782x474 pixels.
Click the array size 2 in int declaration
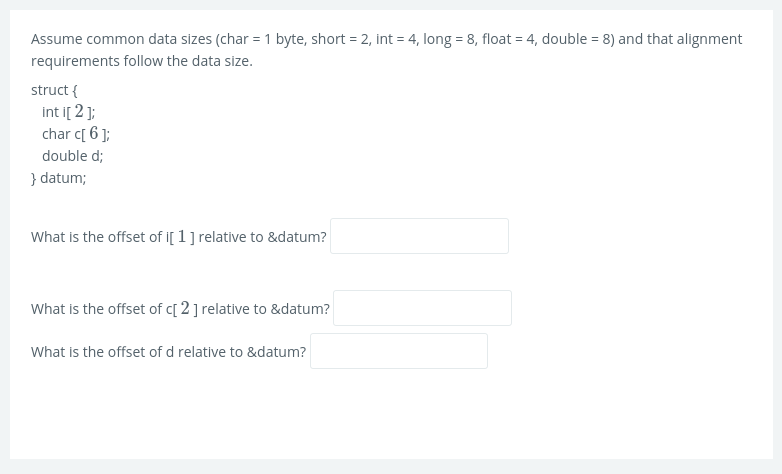(x=78, y=111)
